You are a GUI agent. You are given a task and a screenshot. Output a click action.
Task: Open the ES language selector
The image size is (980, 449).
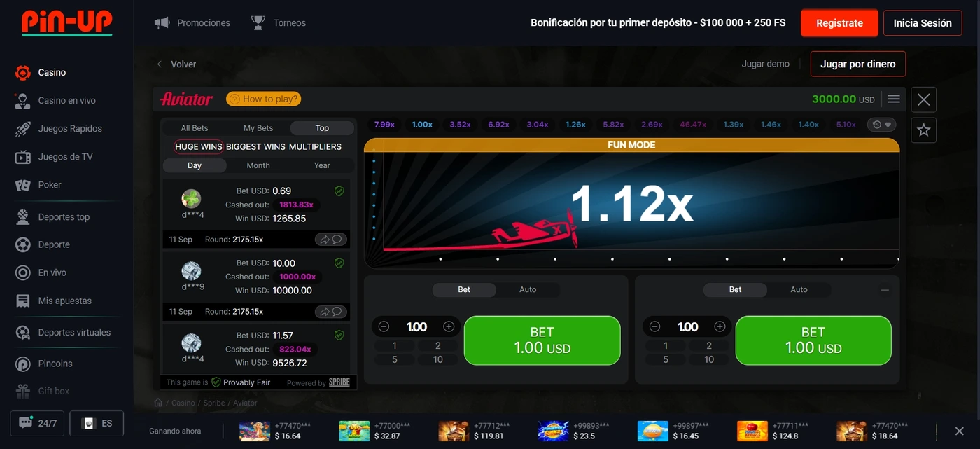point(97,423)
